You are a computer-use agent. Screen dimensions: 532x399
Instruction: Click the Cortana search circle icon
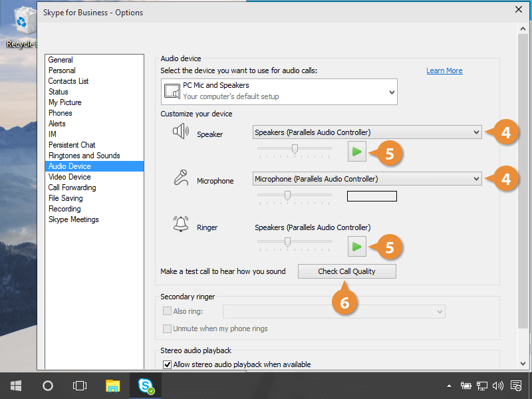coord(48,386)
